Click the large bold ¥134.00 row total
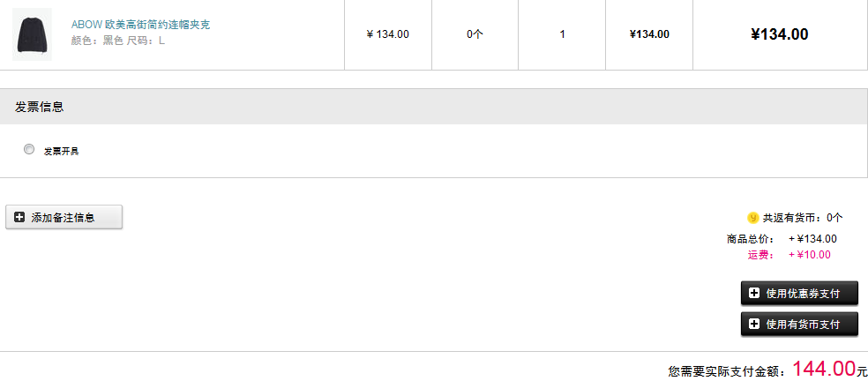868x381 pixels. (x=779, y=34)
